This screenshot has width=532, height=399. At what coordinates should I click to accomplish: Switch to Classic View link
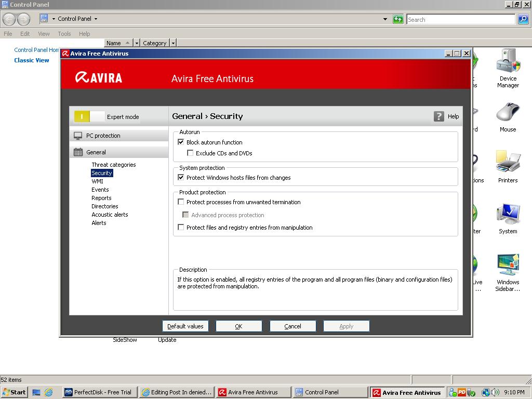pyautogui.click(x=32, y=60)
